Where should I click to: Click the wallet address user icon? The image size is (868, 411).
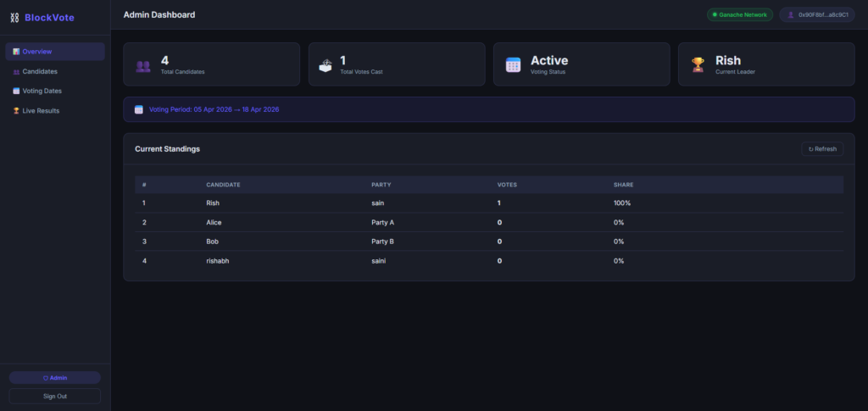click(x=792, y=14)
